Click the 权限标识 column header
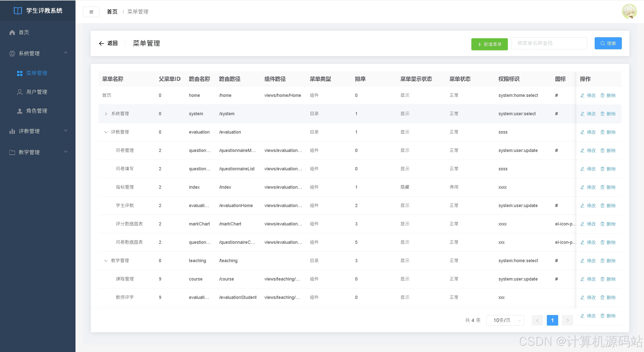 pos(509,79)
